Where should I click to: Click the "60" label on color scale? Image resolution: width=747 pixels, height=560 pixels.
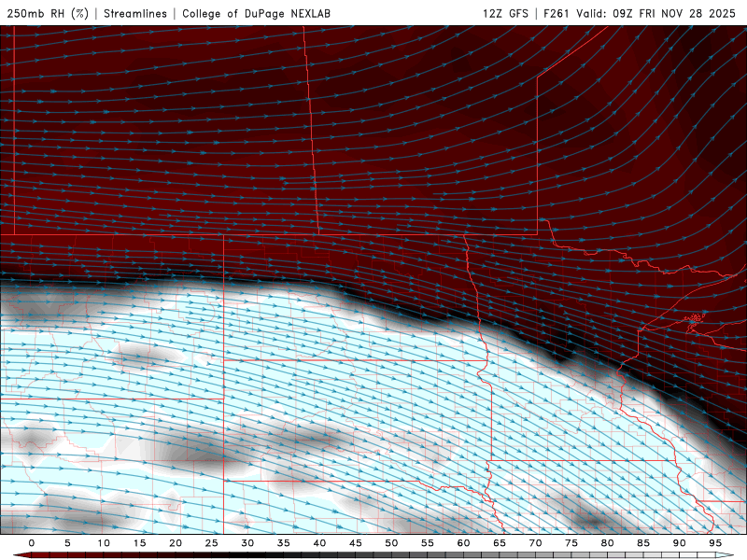463,543
